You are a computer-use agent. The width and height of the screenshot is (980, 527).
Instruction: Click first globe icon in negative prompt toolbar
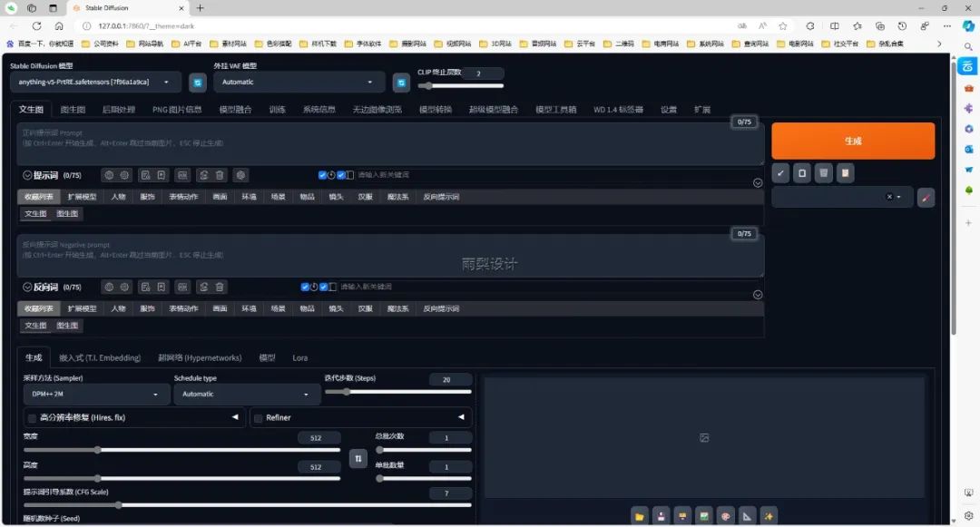click(109, 288)
